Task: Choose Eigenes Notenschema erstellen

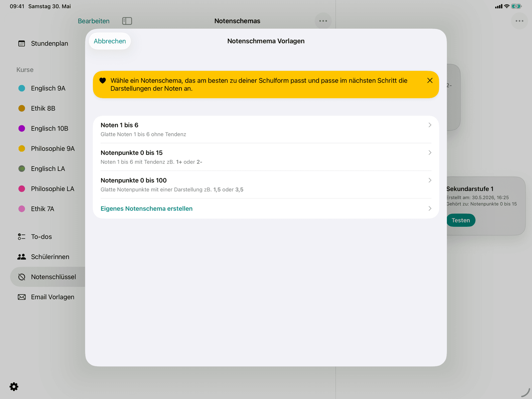Action: [266, 208]
